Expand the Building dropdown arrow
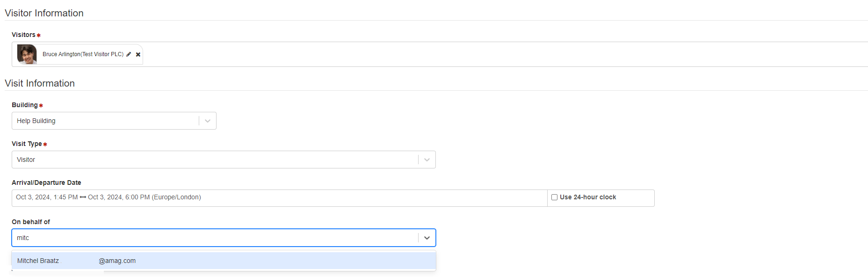 (208, 121)
